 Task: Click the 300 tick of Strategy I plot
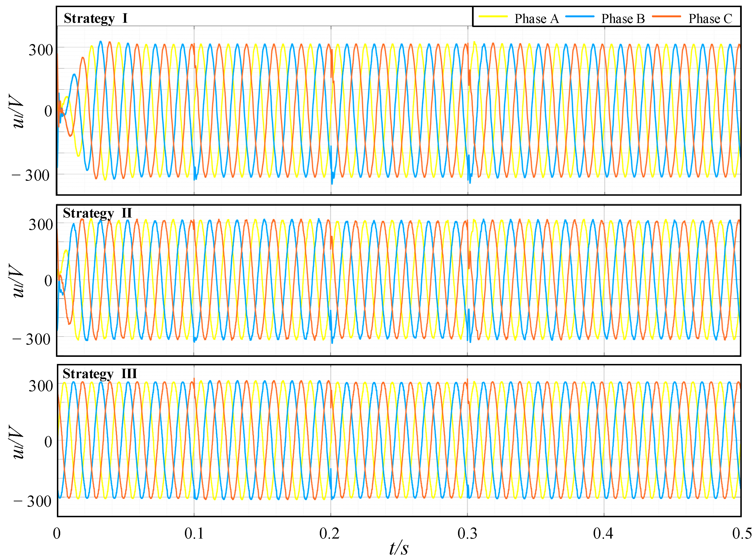pos(41,50)
